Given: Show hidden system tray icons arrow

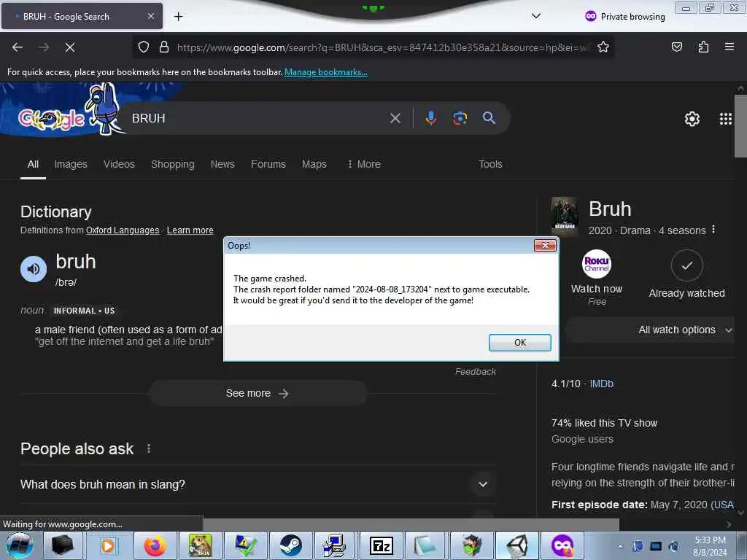Looking at the screenshot, I should pyautogui.click(x=620, y=546).
